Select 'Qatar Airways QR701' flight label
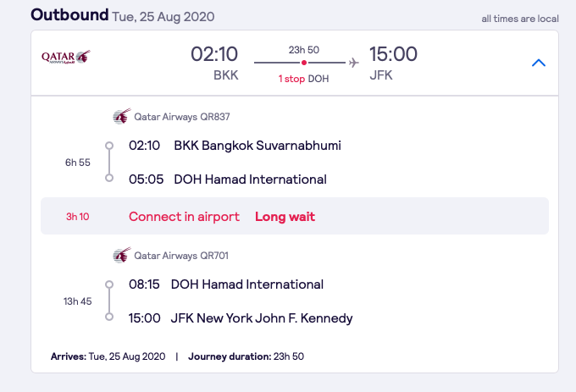This screenshot has height=392, width=576. tap(181, 256)
